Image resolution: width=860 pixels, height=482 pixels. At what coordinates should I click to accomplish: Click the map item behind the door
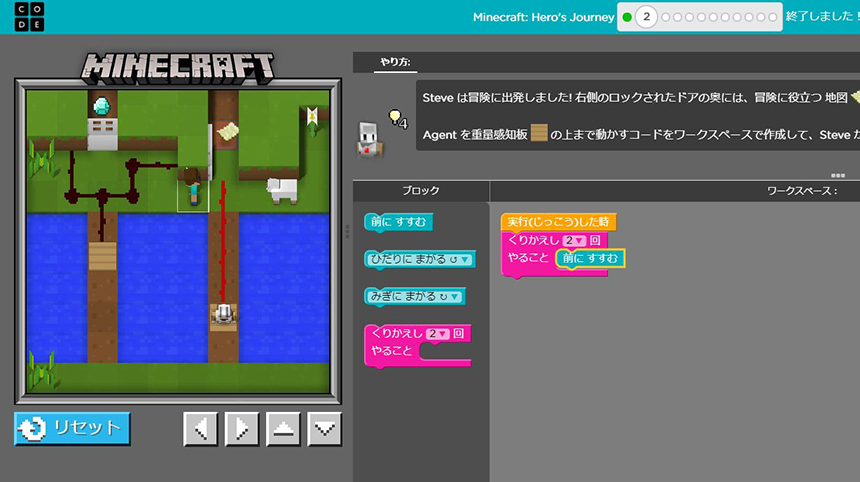(228, 131)
